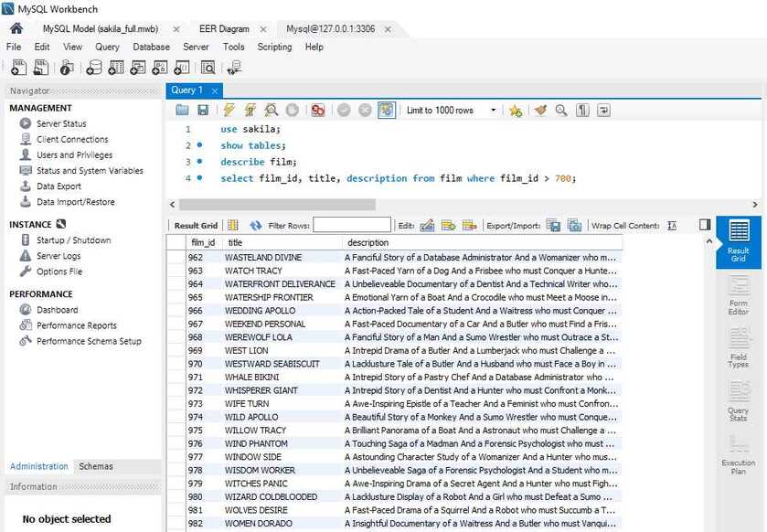Reconnect to DBMS toolbar icon
Viewport: 767px width, 532px height.
pos(234,68)
